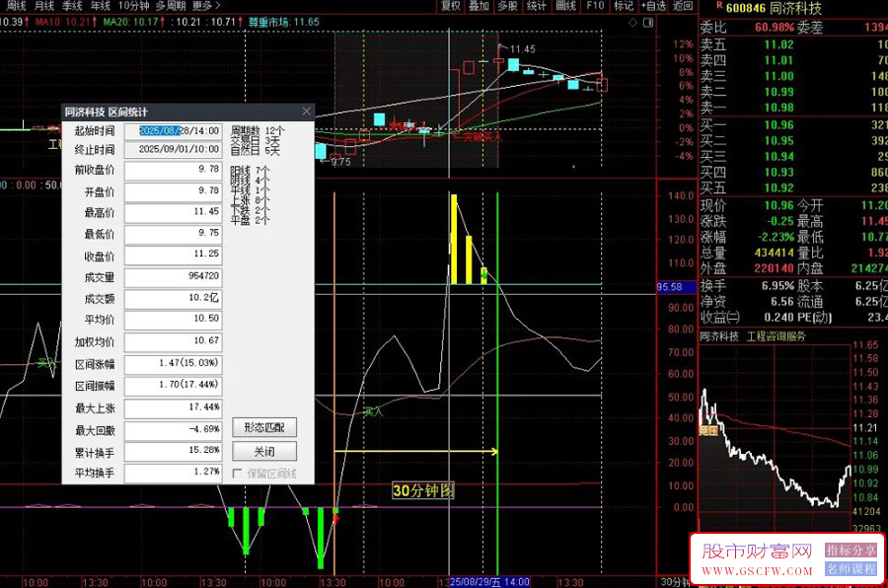Click the 卖四 ask price 11.01
The width and height of the screenshot is (888, 588).
[778, 60]
